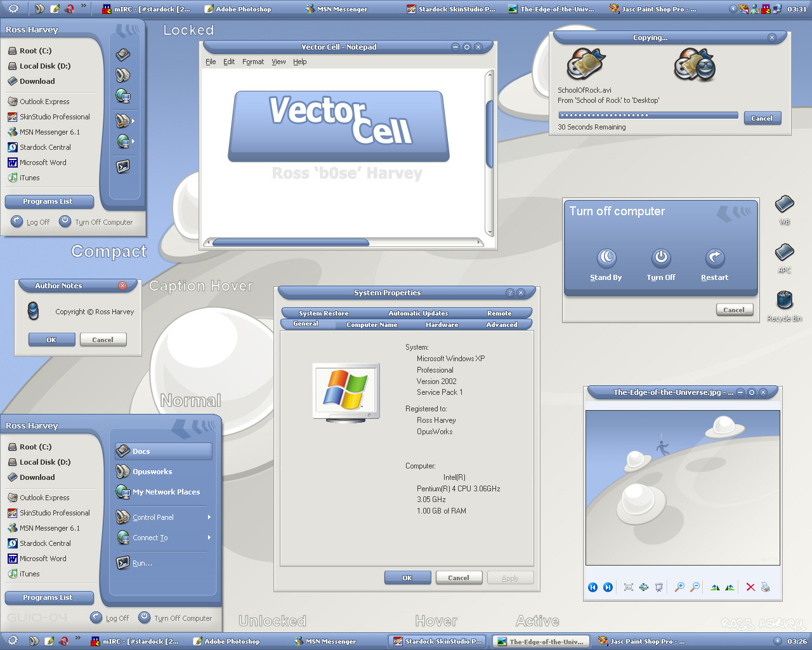Select the actual size icon in picture viewer
Screen dimensions: 812x650
click(x=644, y=587)
